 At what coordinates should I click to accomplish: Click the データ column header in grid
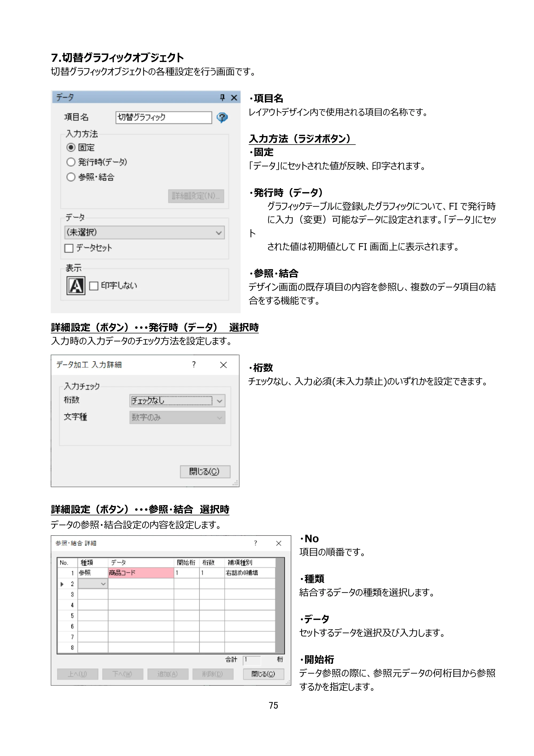141,563
